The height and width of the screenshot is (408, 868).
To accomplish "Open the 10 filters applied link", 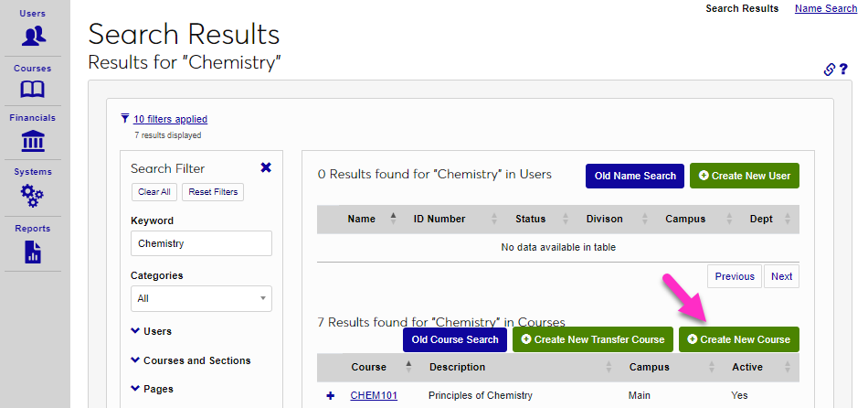I will click(170, 119).
